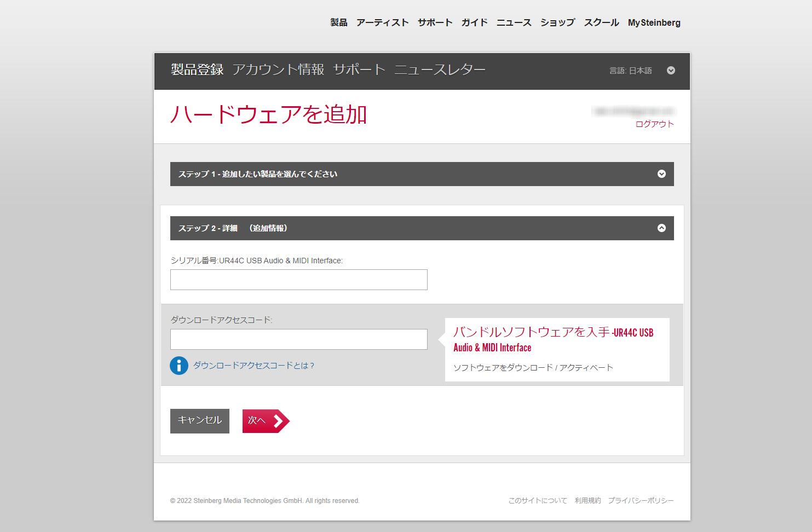Open the サポート top navigation item
Image resolution: width=812 pixels, height=532 pixels.
coord(435,22)
